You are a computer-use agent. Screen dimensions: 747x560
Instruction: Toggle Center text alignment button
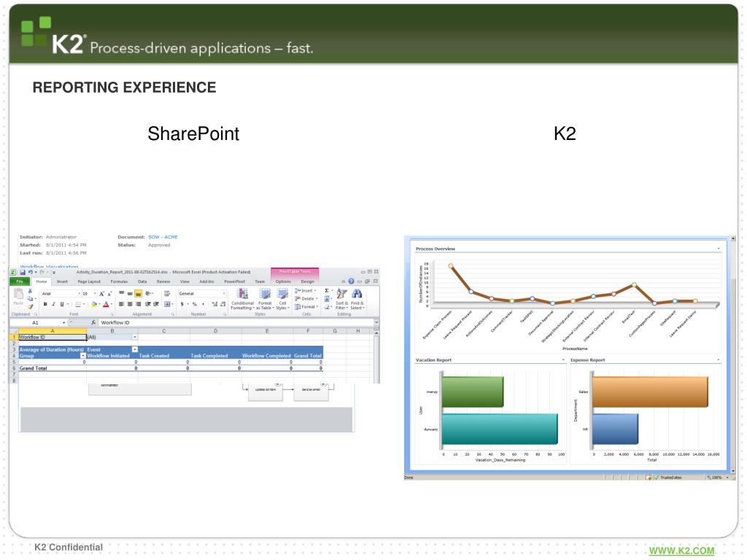(x=130, y=304)
